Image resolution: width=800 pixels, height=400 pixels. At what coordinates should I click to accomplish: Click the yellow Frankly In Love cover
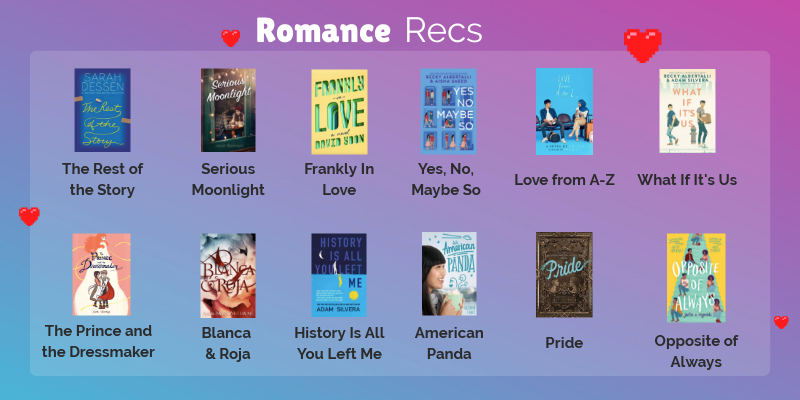point(339,112)
